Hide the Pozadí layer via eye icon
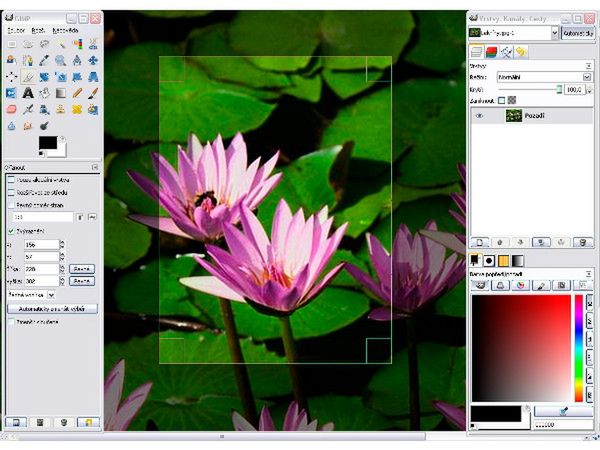This screenshot has width=600, height=450. [479, 116]
